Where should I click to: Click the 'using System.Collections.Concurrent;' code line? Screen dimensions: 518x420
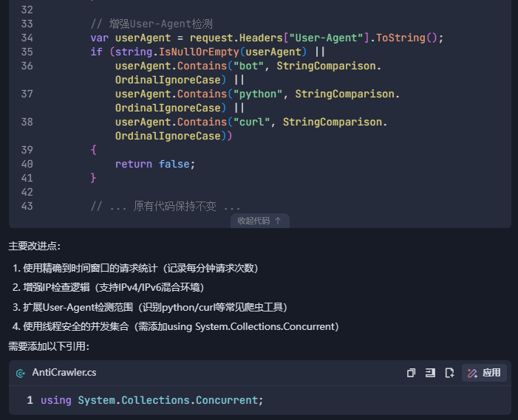click(152, 400)
